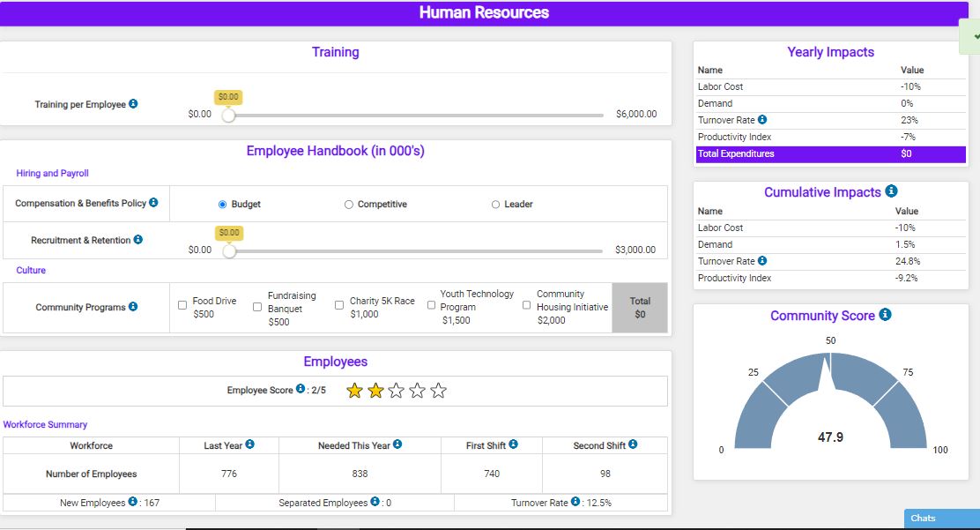
Task: Click the first employee score star
Action: tap(354, 391)
